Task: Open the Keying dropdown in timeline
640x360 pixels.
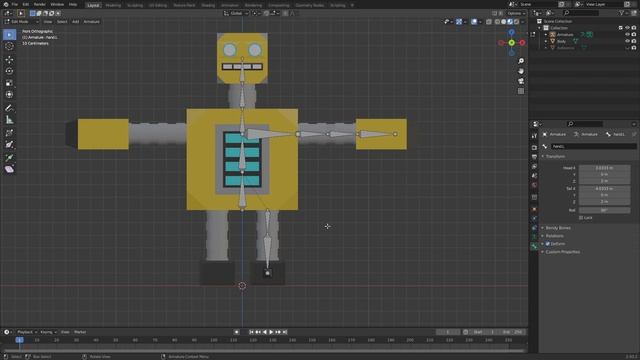Action: 48,332
